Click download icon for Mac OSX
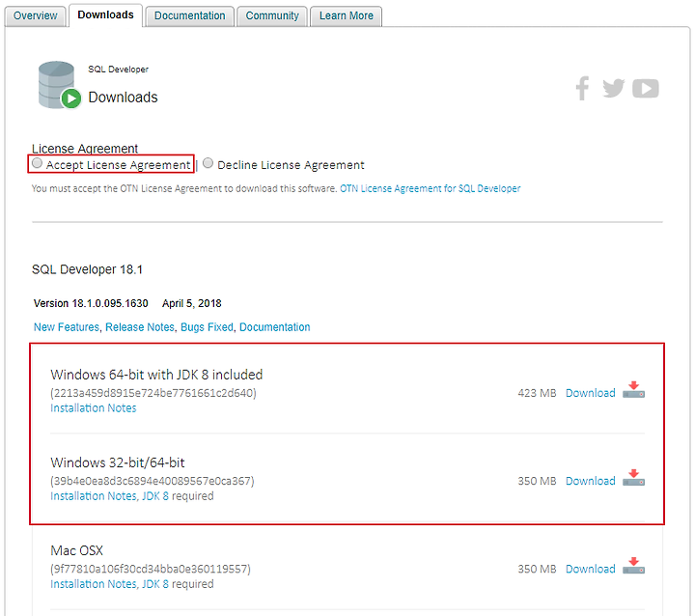Viewport: 695px width, 616px height. [633, 566]
